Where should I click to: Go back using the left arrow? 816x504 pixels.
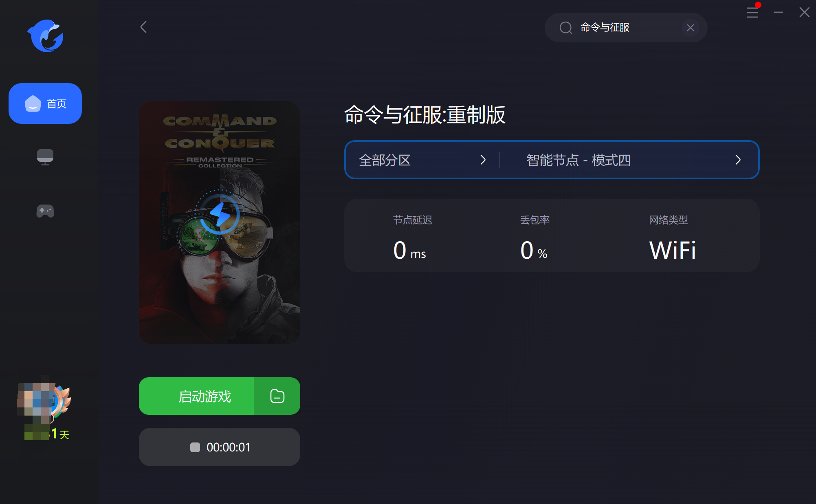[x=143, y=27]
